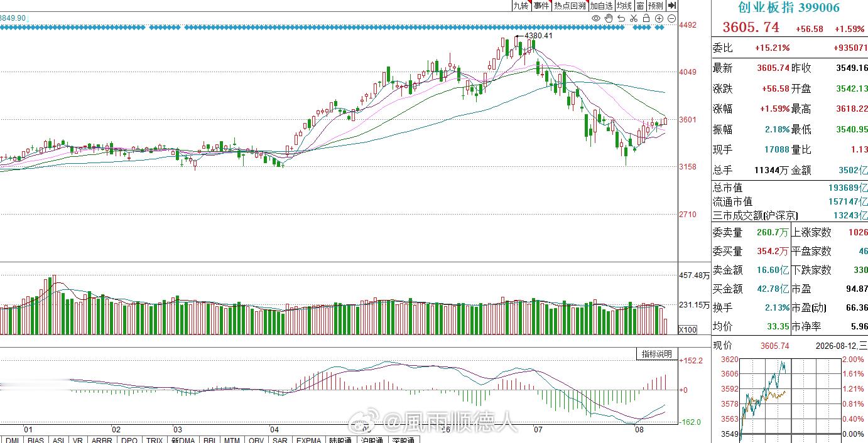Screen dimensions: 868x443
Task: Click the 卖金额 16.60亿 value
Action: point(773,270)
